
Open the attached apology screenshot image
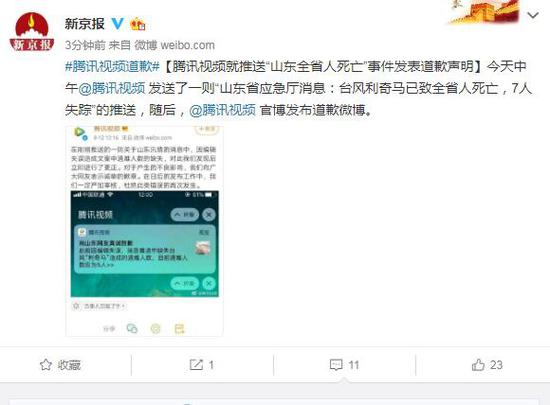(x=145, y=231)
